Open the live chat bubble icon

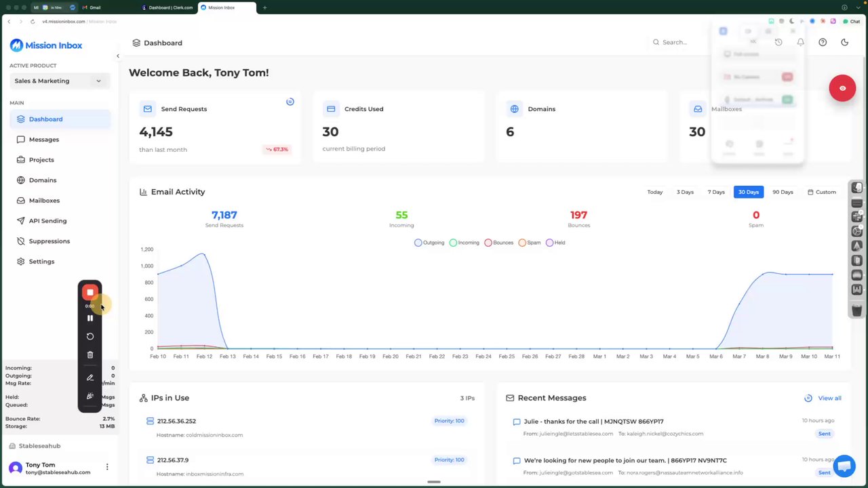[x=844, y=466]
